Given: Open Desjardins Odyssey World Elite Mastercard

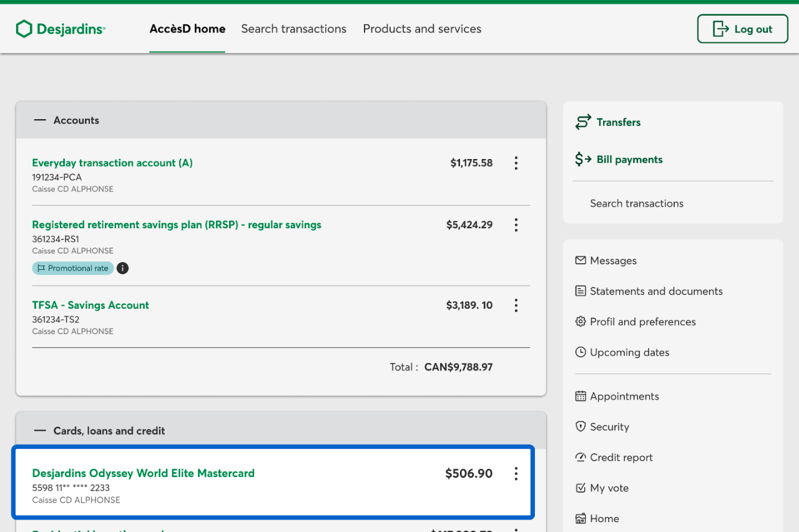Looking at the screenshot, I should point(144,473).
